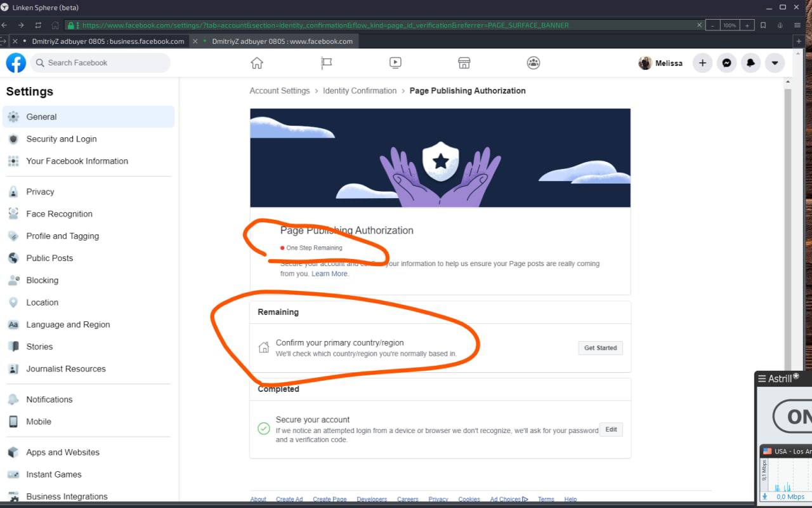Open Business Integrations settings

(x=89, y=497)
